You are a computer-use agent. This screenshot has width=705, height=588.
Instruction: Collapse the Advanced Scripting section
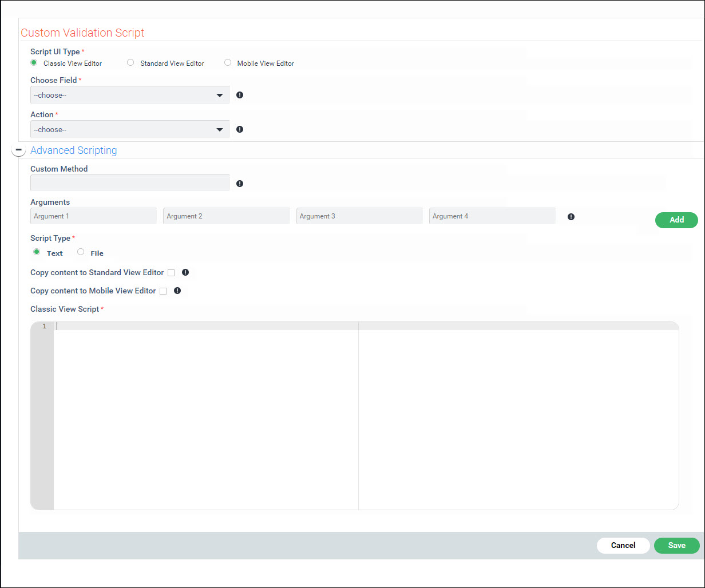tap(18, 150)
